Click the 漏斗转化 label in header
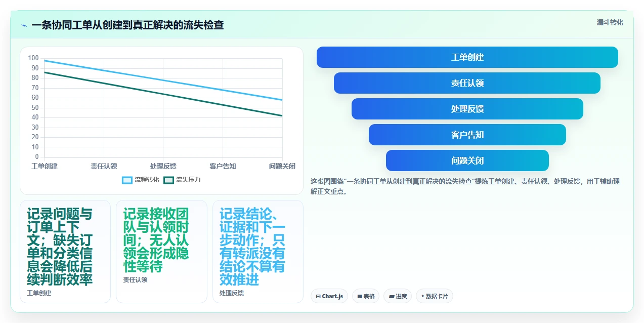Screen dimensions: 644x323 click(x=610, y=22)
